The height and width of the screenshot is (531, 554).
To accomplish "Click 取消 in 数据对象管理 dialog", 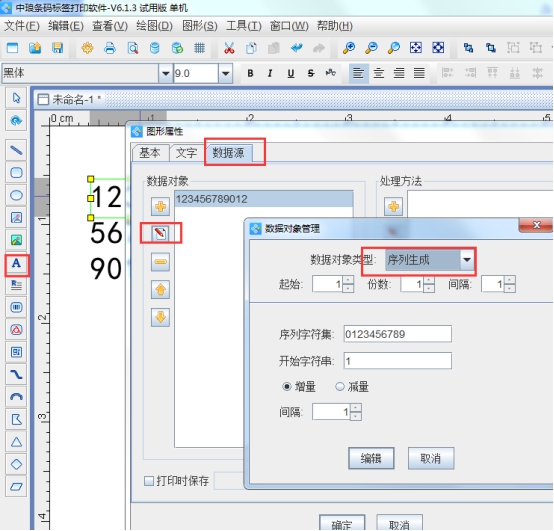I will (431, 459).
